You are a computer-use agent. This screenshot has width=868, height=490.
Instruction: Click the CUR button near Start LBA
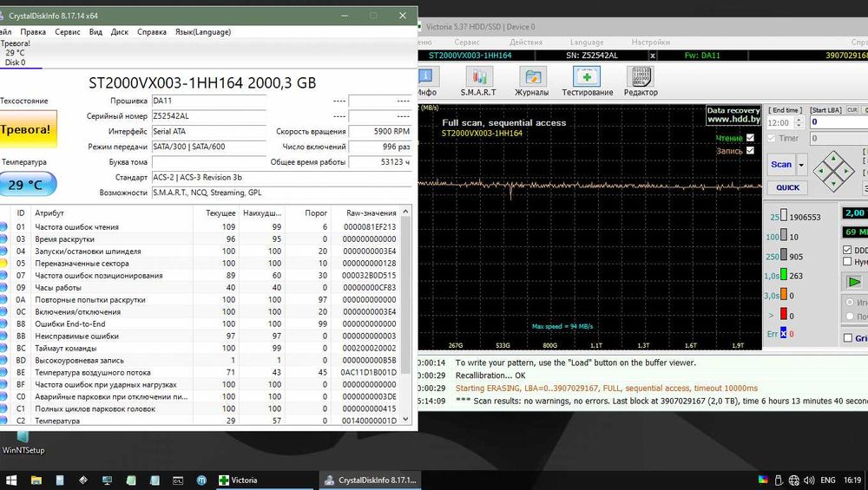point(852,110)
